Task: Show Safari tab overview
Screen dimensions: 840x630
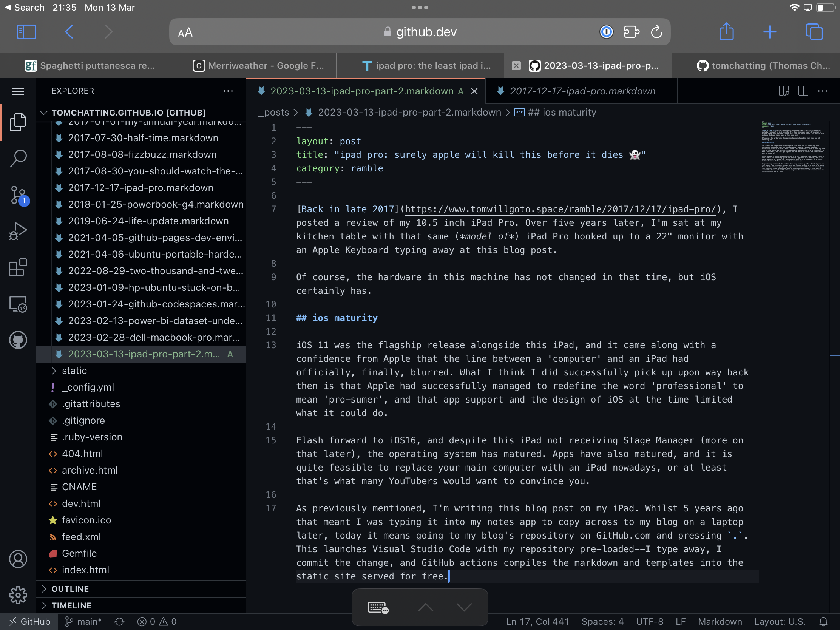Action: 814,32
